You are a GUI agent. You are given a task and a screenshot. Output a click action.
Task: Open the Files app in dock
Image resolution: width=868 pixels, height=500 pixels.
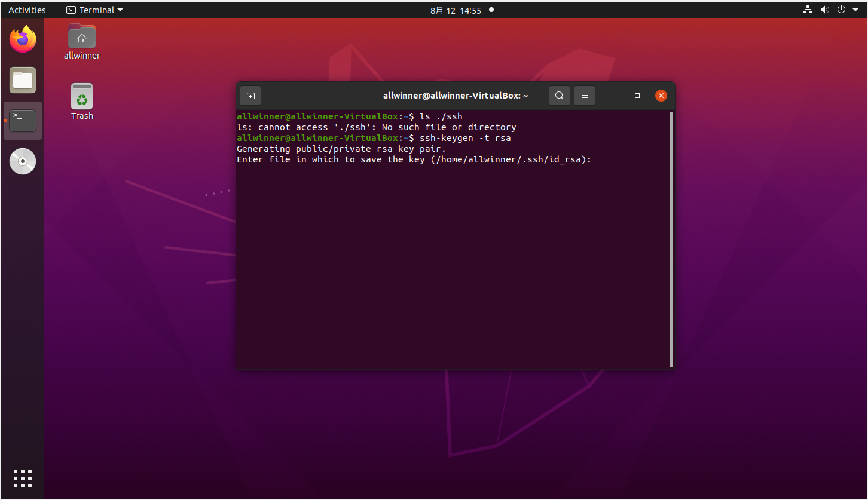tap(23, 80)
